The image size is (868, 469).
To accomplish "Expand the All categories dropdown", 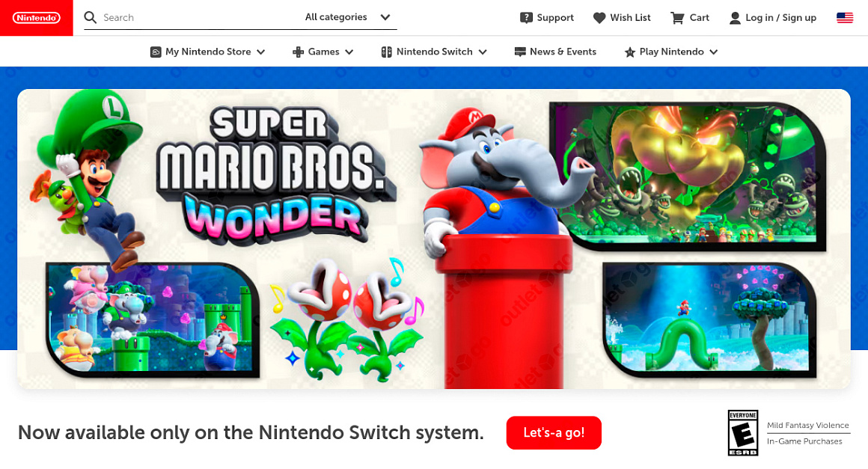I will coord(348,17).
